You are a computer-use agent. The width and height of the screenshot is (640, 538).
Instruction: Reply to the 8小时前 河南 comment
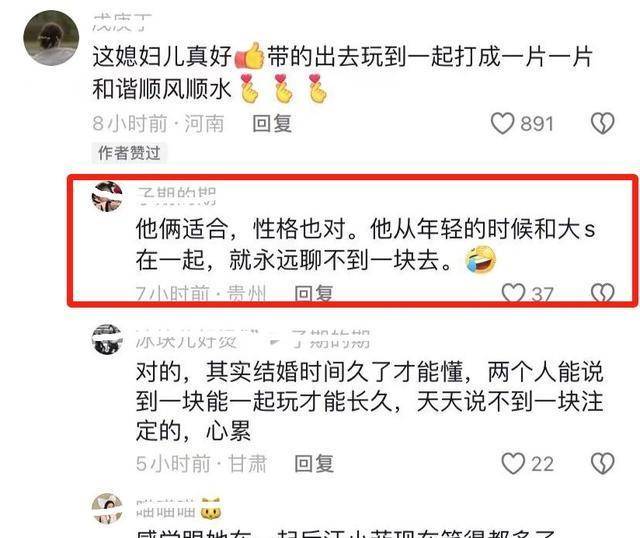[272, 123]
